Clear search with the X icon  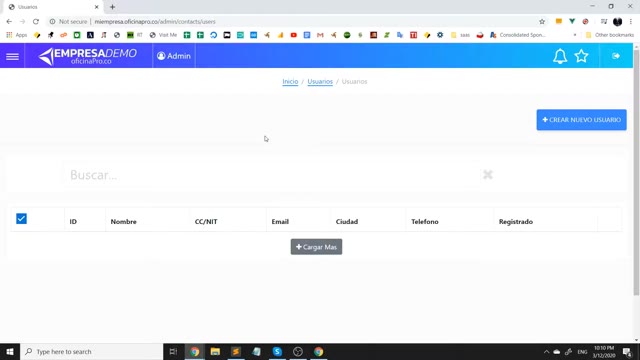[x=488, y=175]
